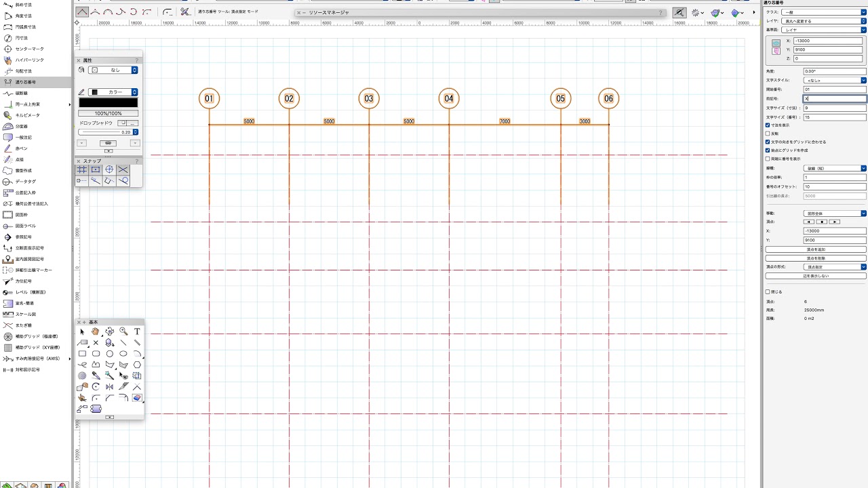
Task: Select the 円弧長寸法 arc length dimension tool
Action: point(35,26)
